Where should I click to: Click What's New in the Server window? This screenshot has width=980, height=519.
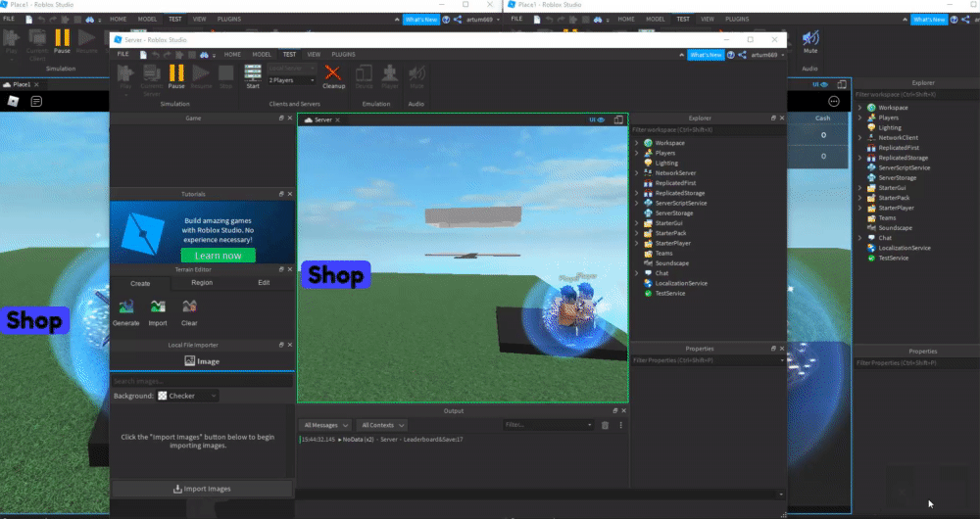click(706, 55)
